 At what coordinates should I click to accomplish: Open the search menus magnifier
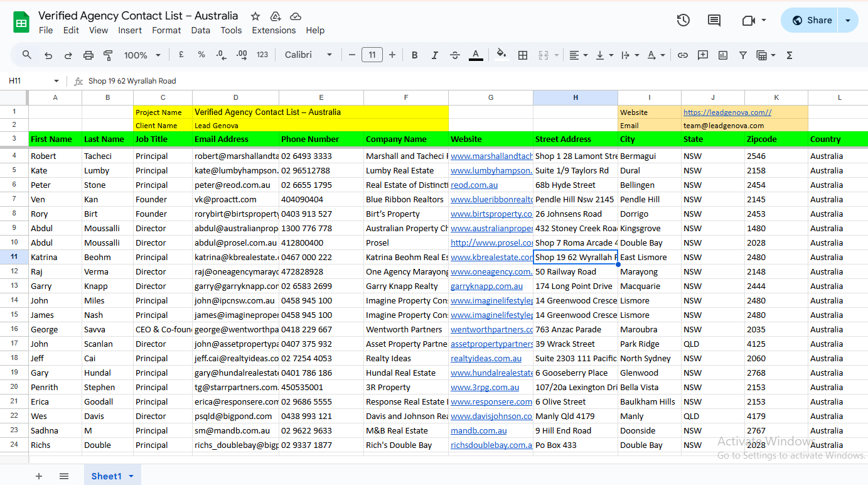tap(27, 55)
